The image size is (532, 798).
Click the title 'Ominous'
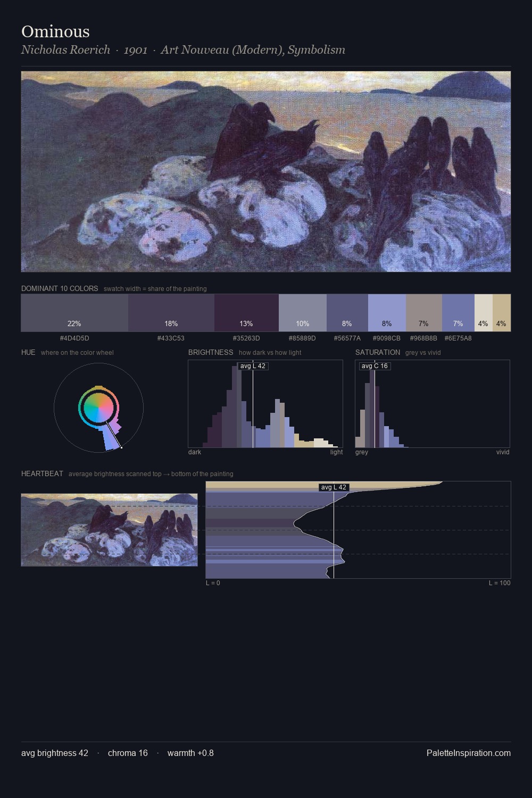tap(55, 31)
